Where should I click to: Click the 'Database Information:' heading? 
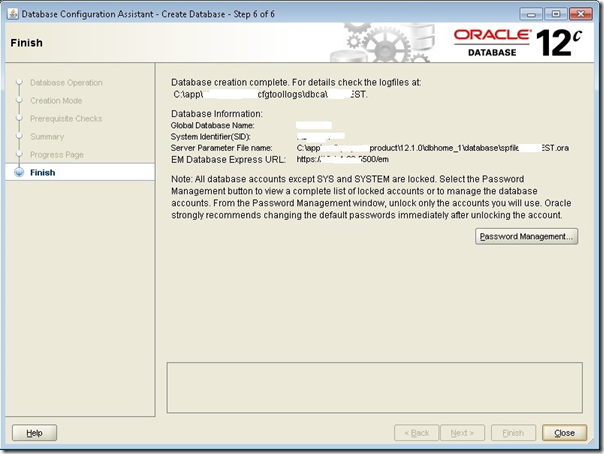pos(217,114)
